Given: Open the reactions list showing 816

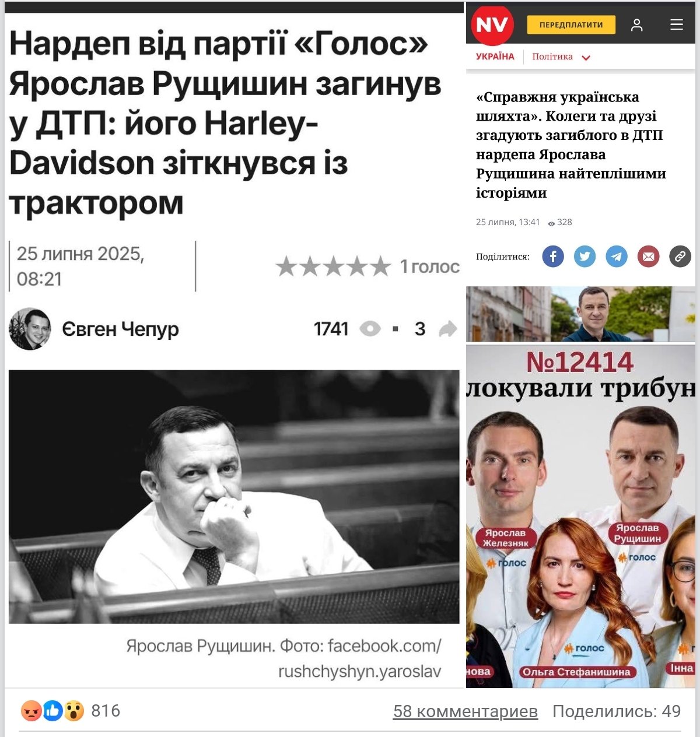Looking at the screenshot, I should click(x=71, y=711).
